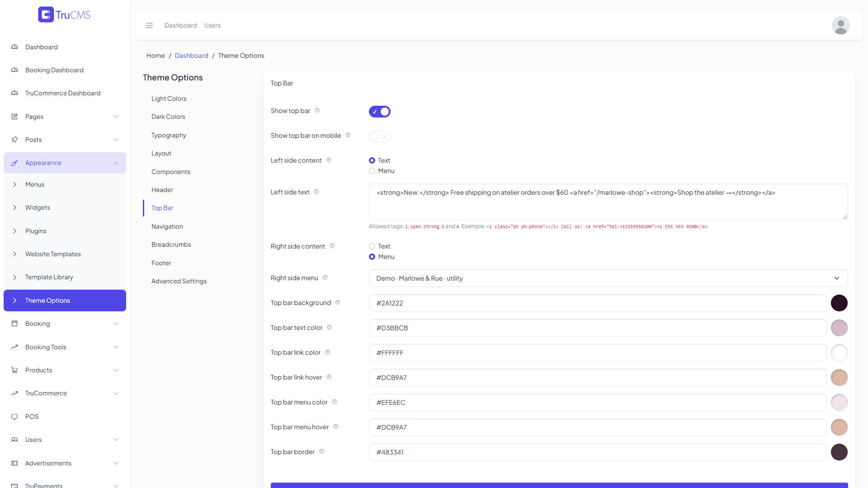This screenshot has width=868, height=488.
Task: Select Menu radio for Left side content
Action: 372,171
